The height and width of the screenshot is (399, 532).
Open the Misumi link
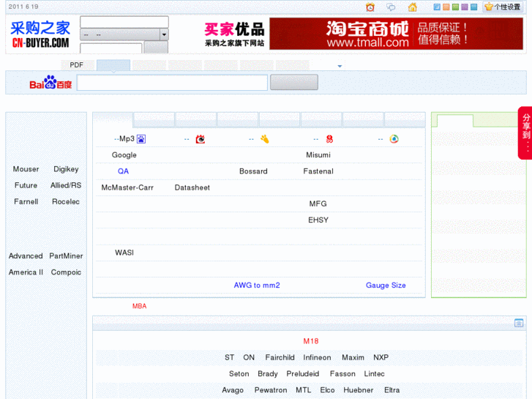318,155
